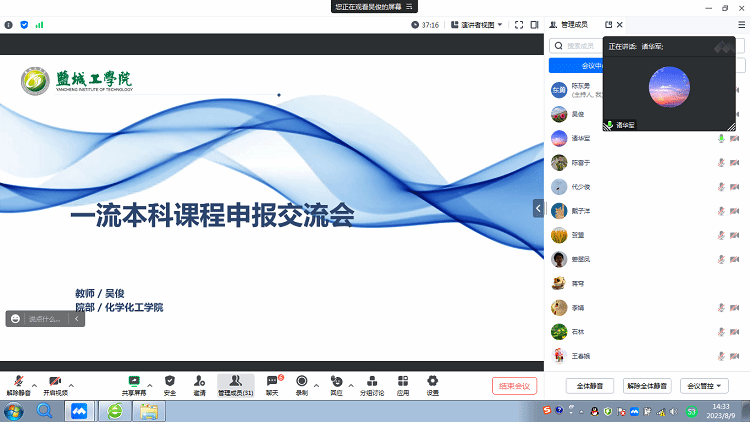Toggle 开启视频 camera button

click(x=54, y=381)
